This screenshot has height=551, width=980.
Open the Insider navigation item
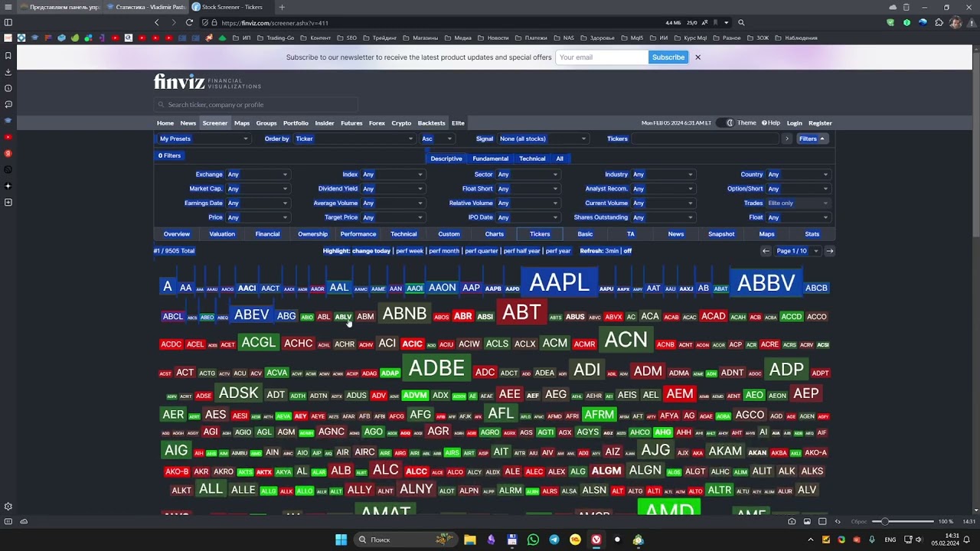[x=325, y=123]
